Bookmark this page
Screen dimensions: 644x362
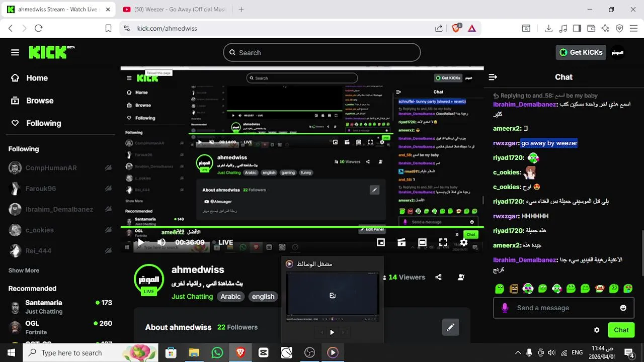coord(108,29)
